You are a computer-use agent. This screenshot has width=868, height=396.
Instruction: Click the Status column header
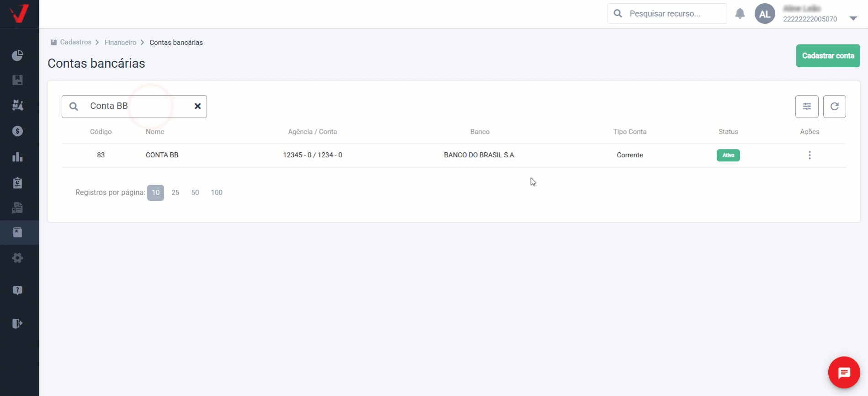click(728, 132)
